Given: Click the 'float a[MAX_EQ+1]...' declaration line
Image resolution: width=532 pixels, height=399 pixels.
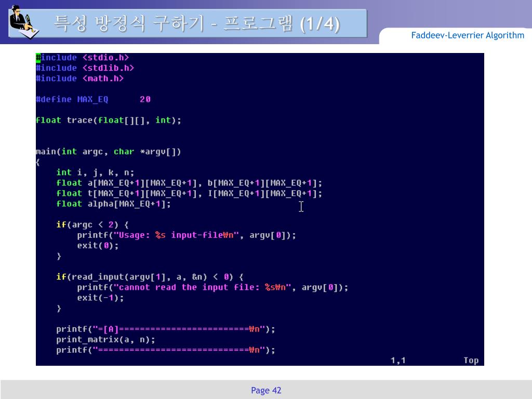Looking at the screenshot, I should [x=189, y=183].
